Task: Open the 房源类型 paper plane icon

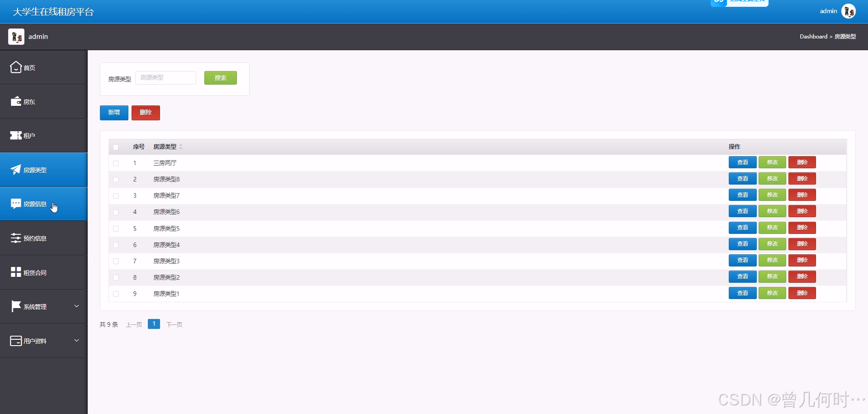Action: tap(16, 170)
